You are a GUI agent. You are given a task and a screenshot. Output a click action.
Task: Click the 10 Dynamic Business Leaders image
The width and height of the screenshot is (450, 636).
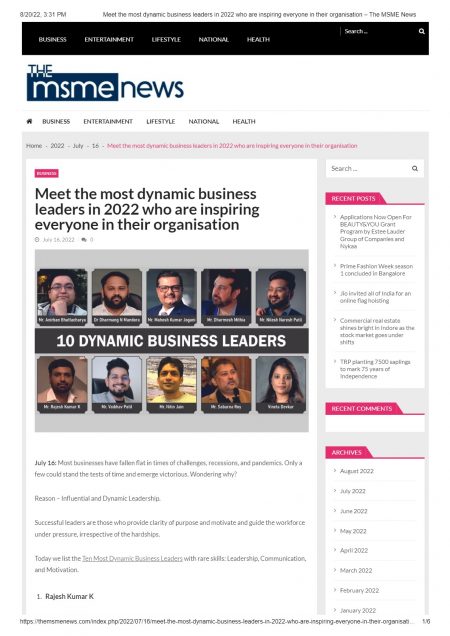(172, 341)
